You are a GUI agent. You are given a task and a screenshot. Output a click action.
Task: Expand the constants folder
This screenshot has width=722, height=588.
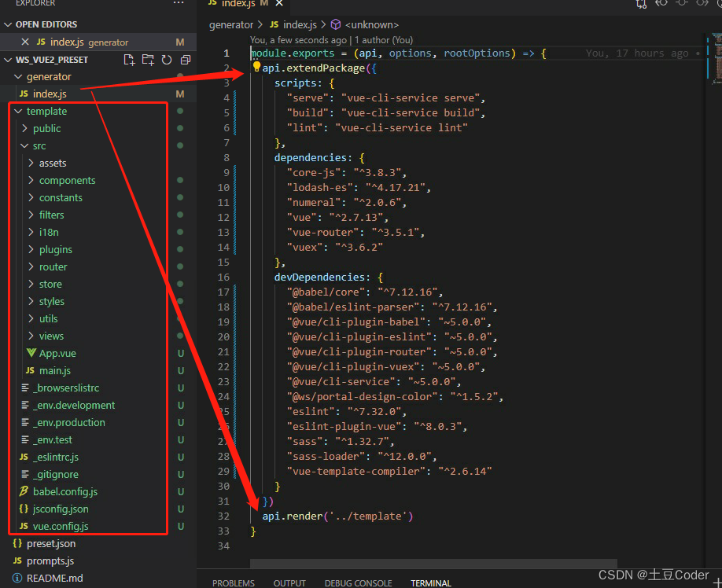pyautogui.click(x=31, y=197)
